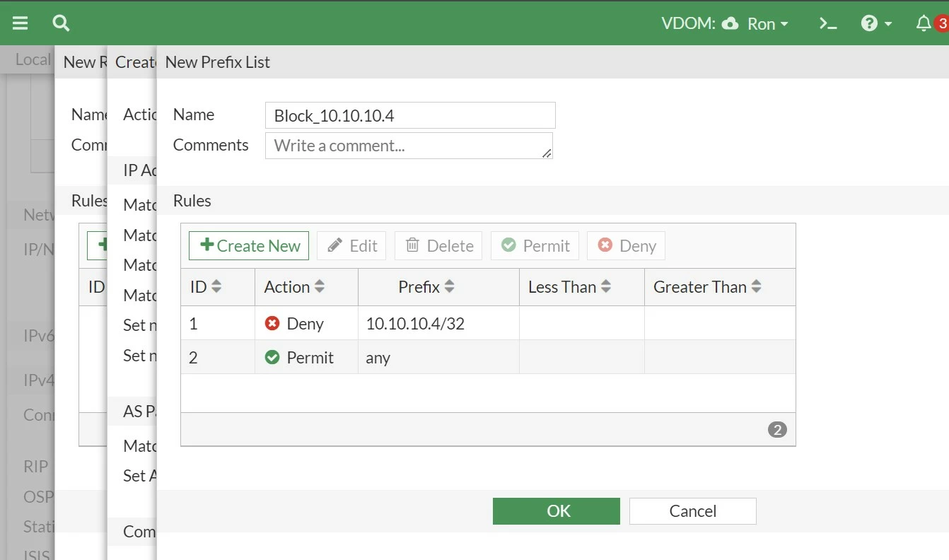
Task: Click the OK button
Action: 557,511
